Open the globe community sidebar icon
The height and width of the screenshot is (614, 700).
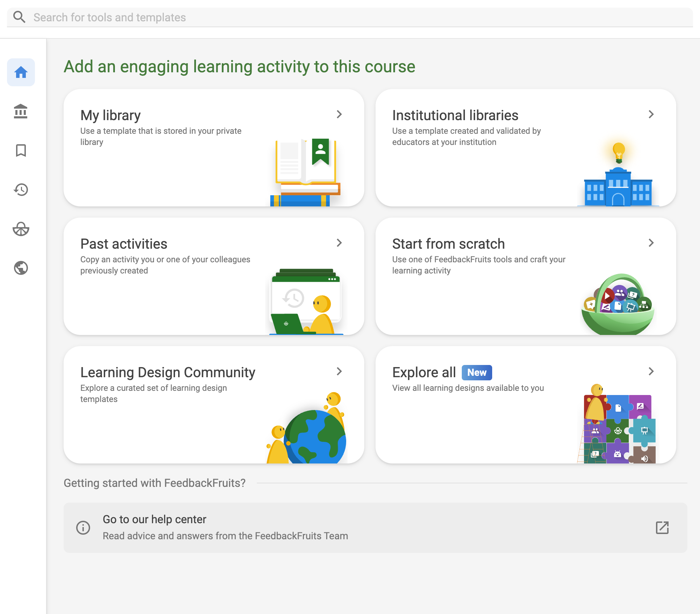tap(21, 268)
